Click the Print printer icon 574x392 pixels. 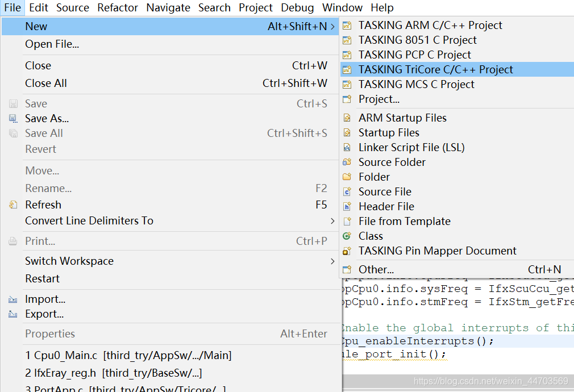click(13, 241)
